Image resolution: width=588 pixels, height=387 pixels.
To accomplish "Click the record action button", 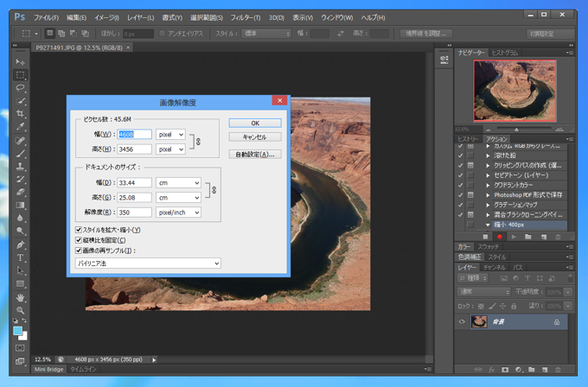I will pyautogui.click(x=500, y=237).
